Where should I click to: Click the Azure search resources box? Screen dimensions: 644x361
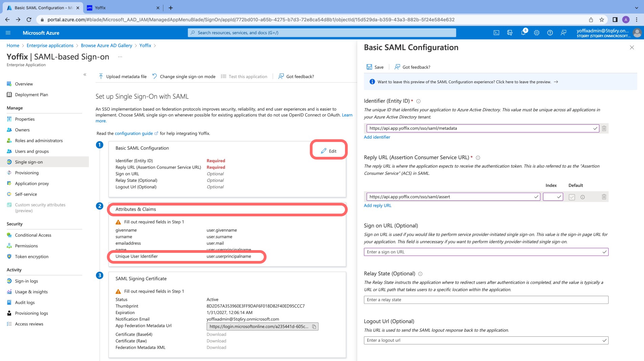tap(322, 33)
